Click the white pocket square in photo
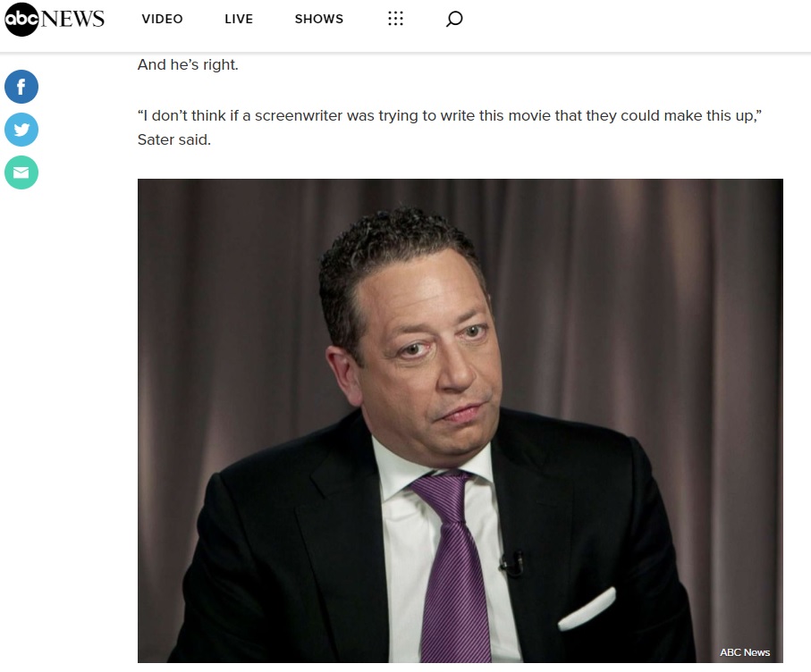The width and height of the screenshot is (811, 672). click(587, 610)
